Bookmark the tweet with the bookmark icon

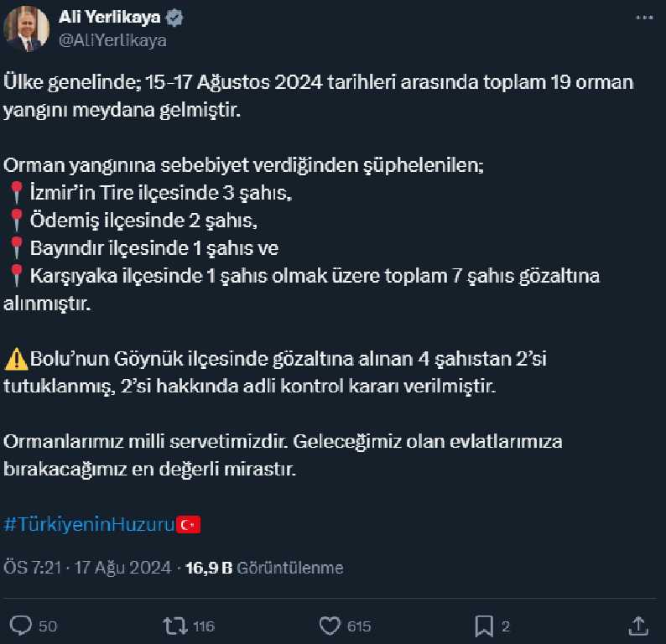point(484,626)
